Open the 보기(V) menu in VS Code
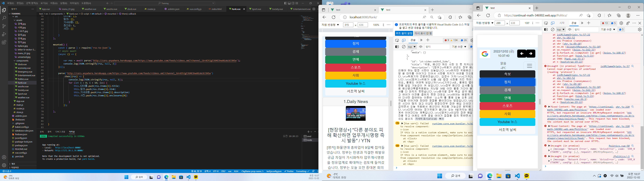The height and width of the screenshot is (181, 644). pyautogui.click(x=44, y=3)
